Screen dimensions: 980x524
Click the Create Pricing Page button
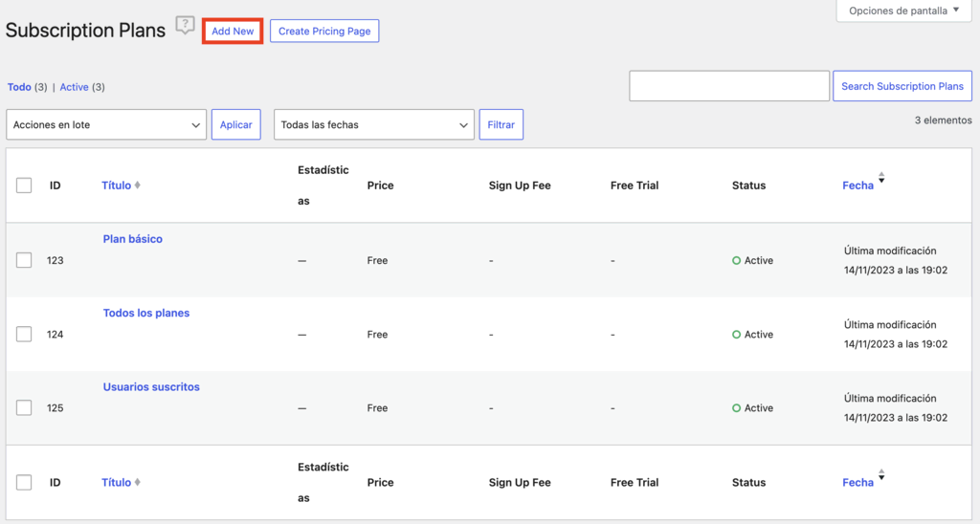[x=324, y=32]
